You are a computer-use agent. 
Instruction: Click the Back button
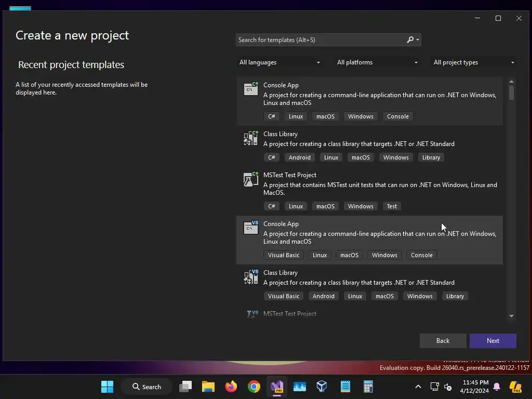(443, 341)
